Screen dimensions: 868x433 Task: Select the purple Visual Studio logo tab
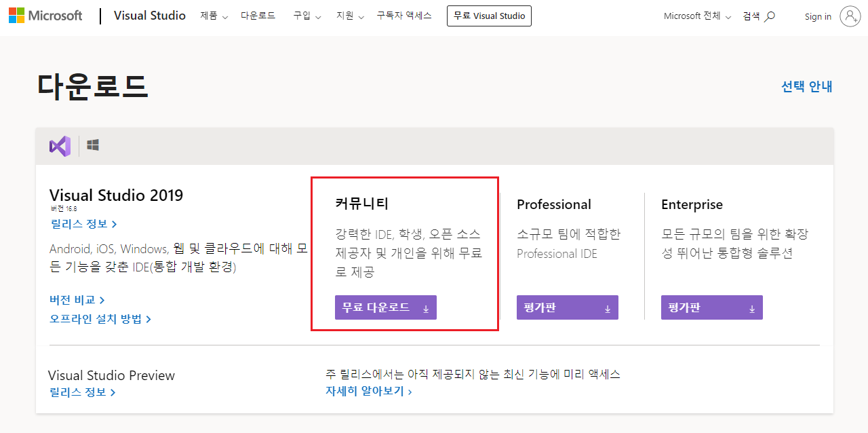coord(60,146)
